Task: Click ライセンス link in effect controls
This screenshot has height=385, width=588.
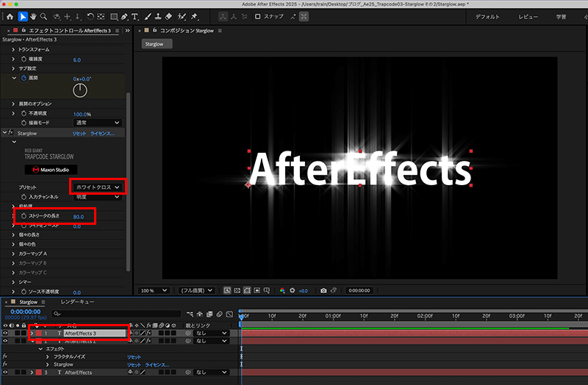Action: coord(102,134)
